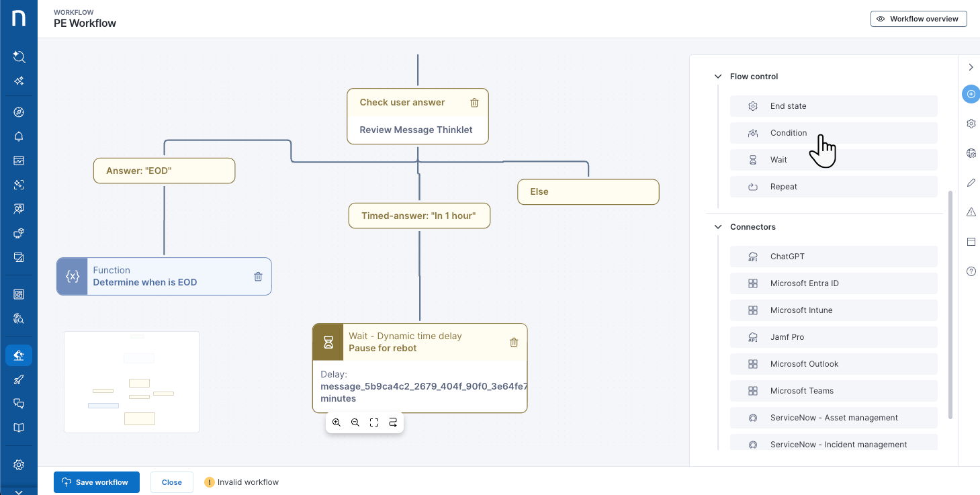Delete the Check user answer node
This screenshot has height=495, width=980.
pos(474,103)
